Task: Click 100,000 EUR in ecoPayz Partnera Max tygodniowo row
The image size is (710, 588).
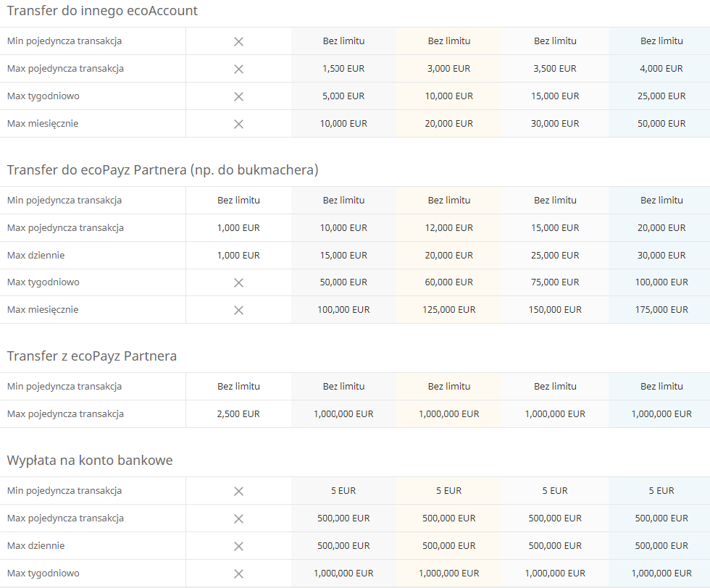Action: click(661, 282)
